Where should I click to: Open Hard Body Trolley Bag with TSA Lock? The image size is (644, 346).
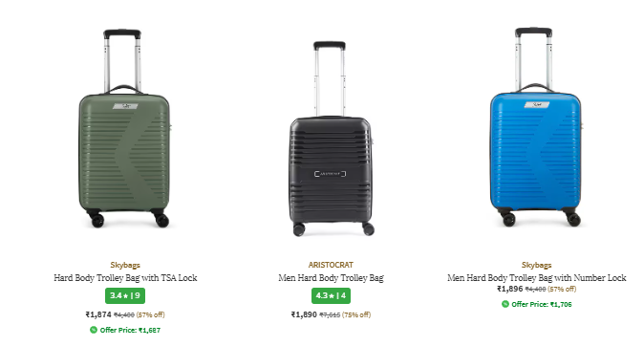(x=125, y=278)
